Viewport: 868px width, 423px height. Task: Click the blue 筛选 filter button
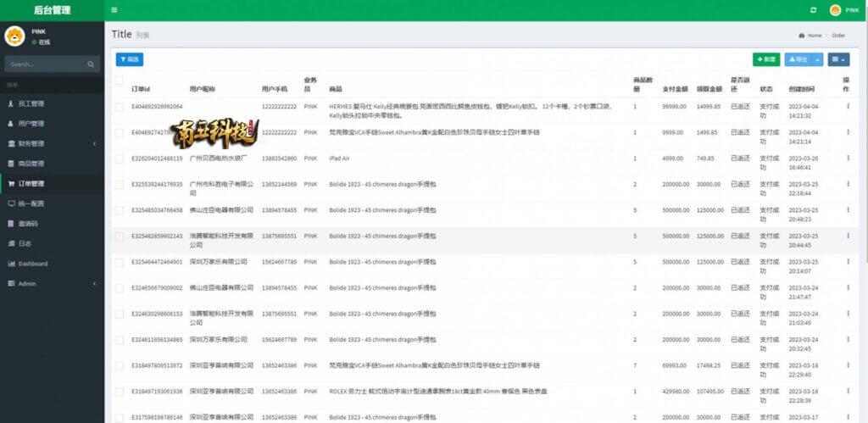tap(130, 59)
